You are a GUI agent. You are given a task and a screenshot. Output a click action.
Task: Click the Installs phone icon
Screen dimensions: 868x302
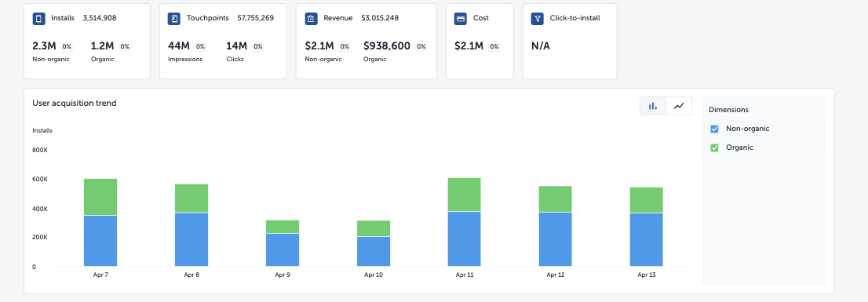[38, 19]
